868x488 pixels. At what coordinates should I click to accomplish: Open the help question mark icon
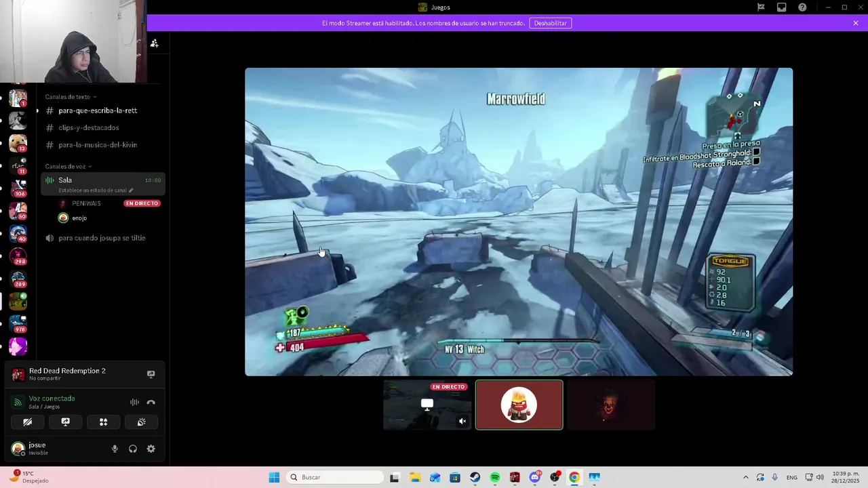(802, 7)
